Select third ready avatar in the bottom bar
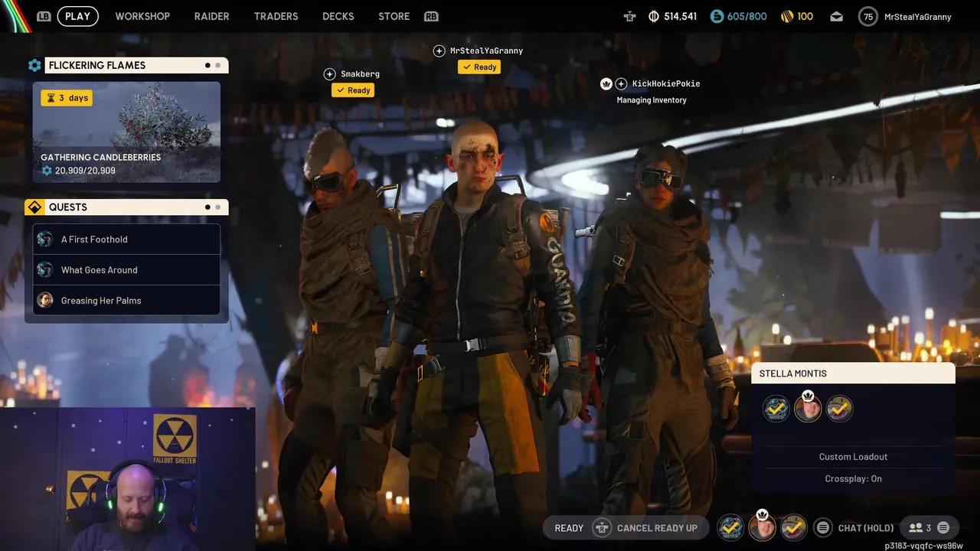Screen dimensions: 980x551 point(794,527)
